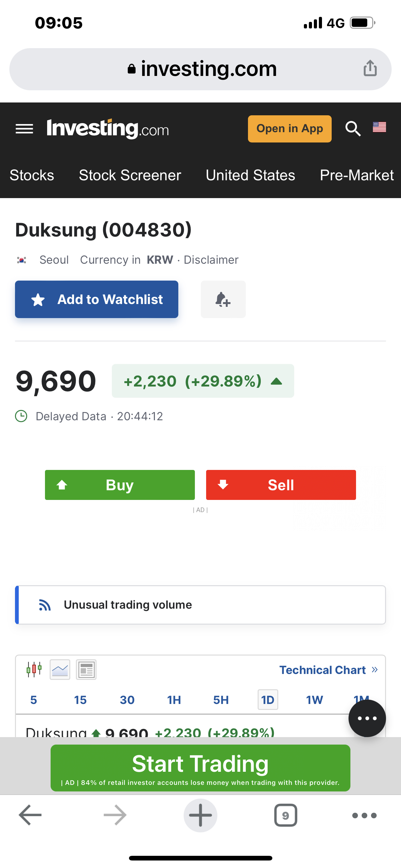Select the 1W chart interval
401x868 pixels.
[x=314, y=700]
